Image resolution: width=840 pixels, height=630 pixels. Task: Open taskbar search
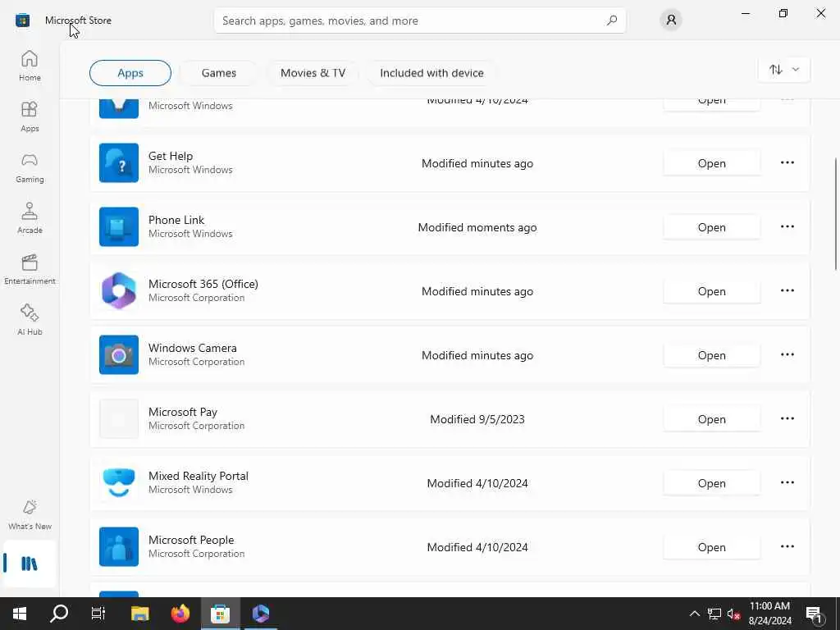pyautogui.click(x=59, y=614)
